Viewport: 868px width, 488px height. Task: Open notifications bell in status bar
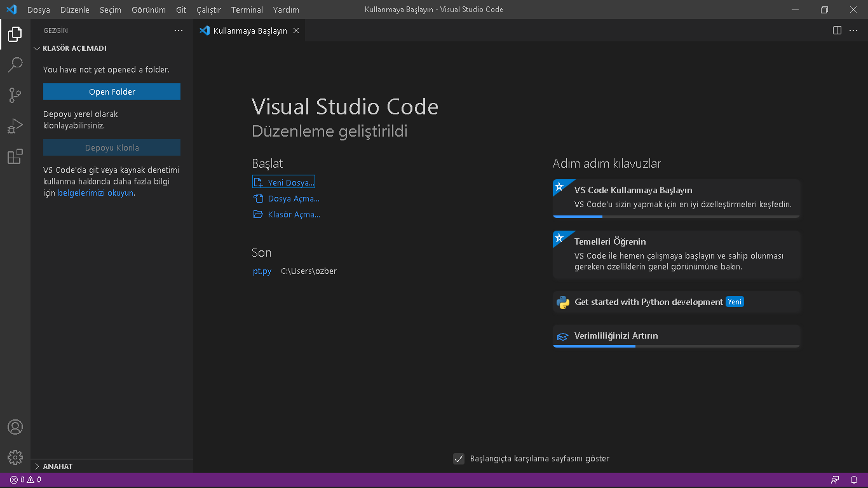tap(855, 480)
